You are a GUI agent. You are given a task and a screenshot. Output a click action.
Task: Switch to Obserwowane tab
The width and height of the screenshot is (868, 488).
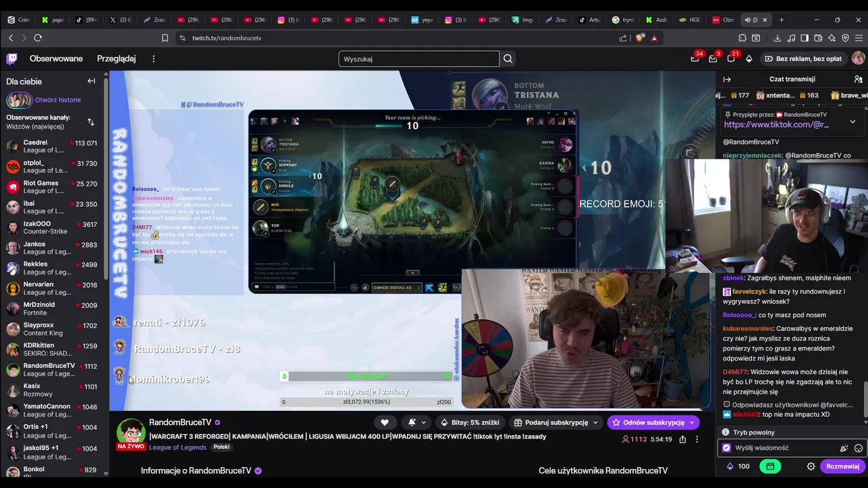56,59
